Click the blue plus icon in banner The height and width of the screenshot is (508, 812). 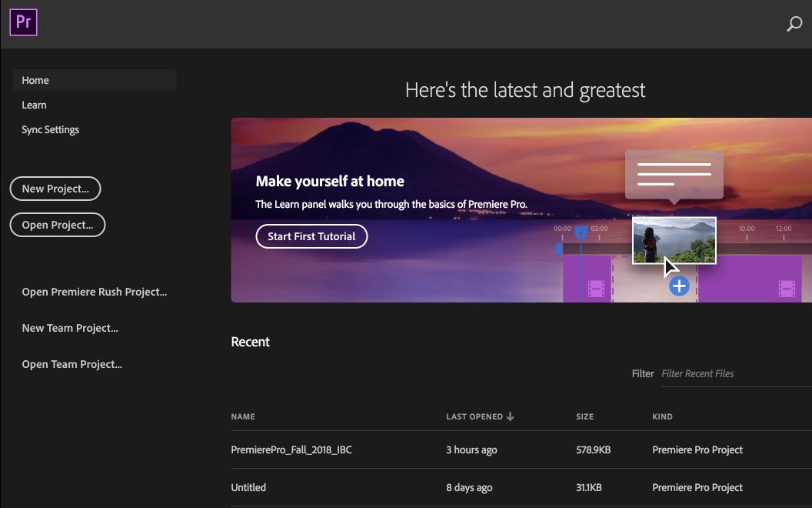(x=678, y=287)
